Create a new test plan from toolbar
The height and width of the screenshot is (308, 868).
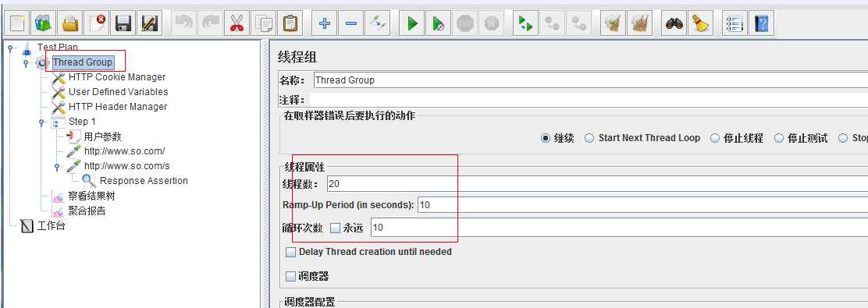pyautogui.click(x=18, y=23)
